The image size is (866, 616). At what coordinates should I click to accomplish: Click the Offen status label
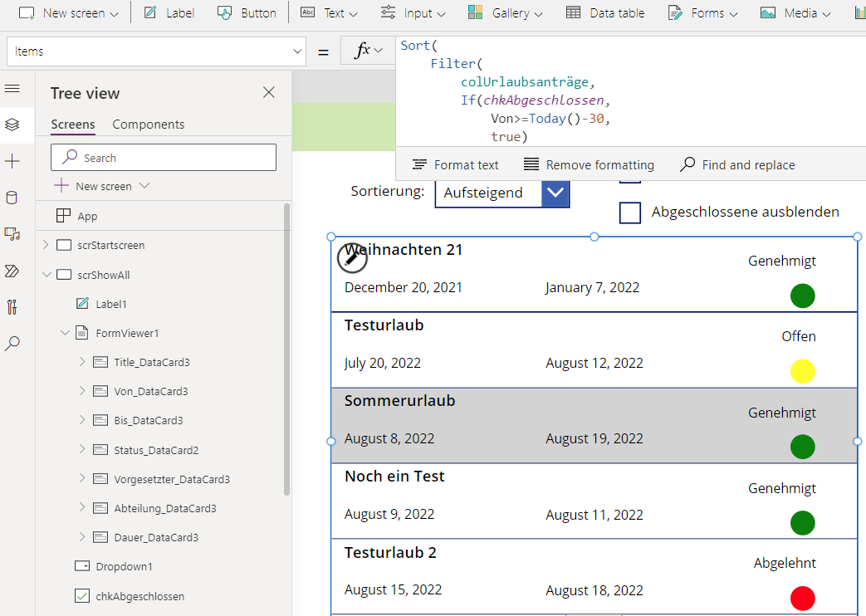(799, 336)
